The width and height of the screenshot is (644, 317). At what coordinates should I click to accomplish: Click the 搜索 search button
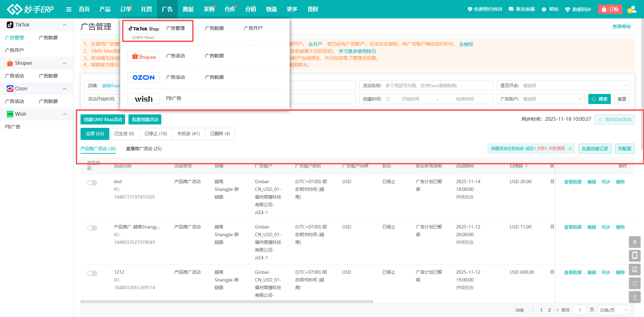click(599, 99)
